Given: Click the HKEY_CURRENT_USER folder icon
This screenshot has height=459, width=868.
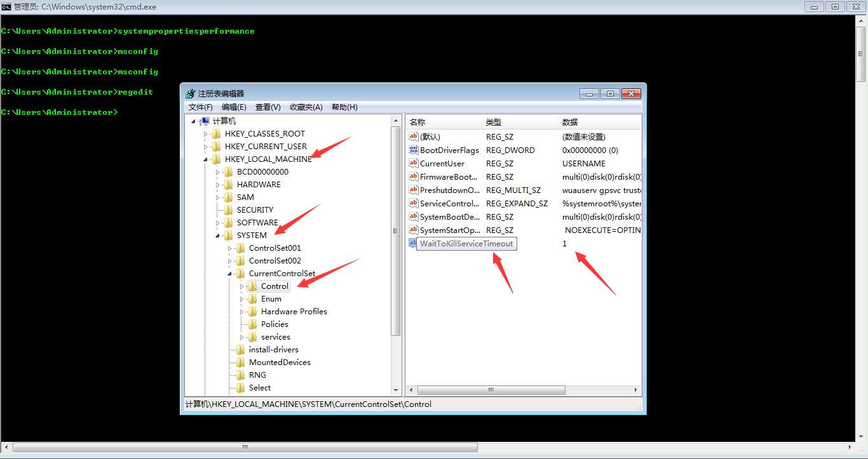Looking at the screenshot, I should 217,146.
